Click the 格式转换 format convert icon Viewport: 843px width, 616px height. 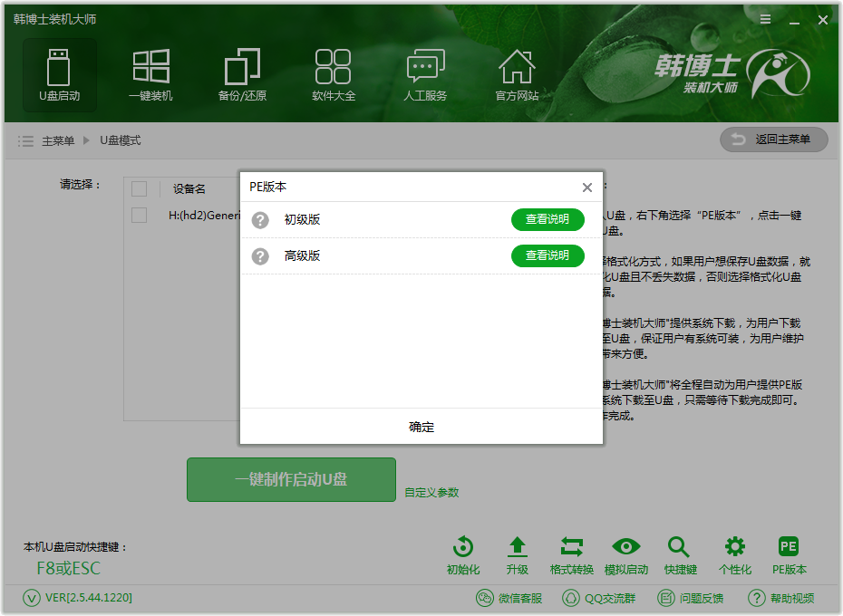pyautogui.click(x=571, y=546)
